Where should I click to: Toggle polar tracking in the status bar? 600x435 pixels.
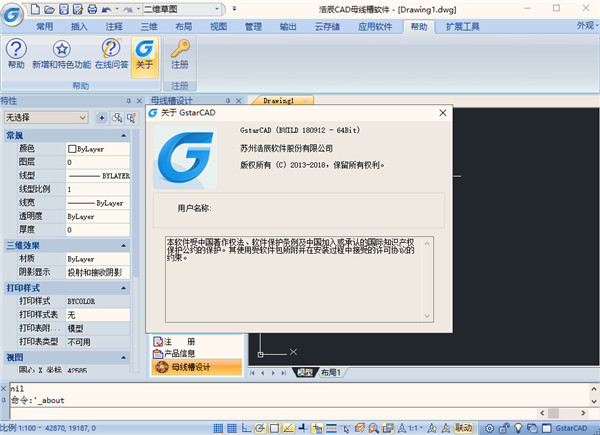pyautogui.click(x=260, y=428)
